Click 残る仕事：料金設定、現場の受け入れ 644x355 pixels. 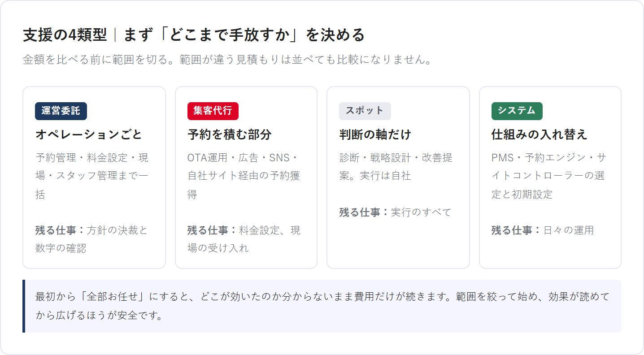[x=244, y=239]
